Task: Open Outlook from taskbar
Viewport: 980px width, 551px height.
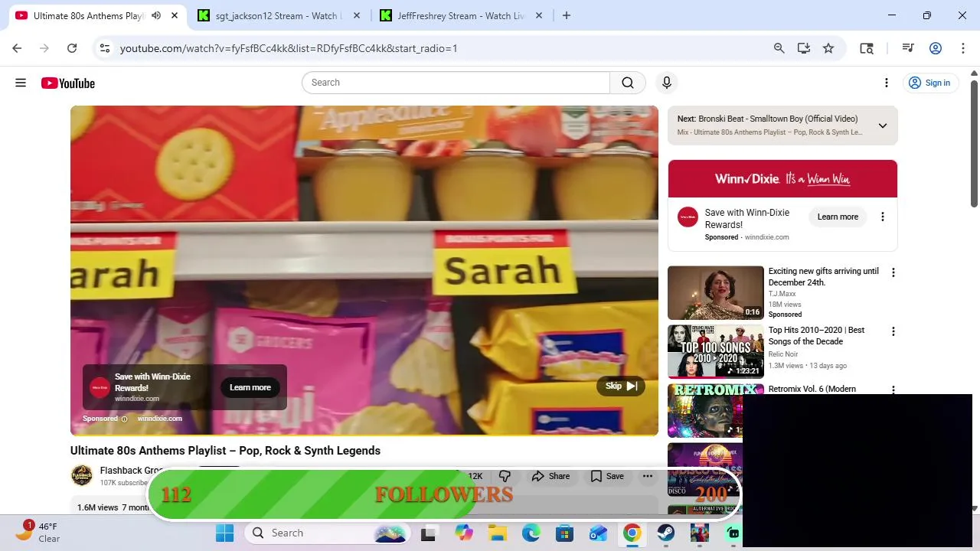Action: 598,533
